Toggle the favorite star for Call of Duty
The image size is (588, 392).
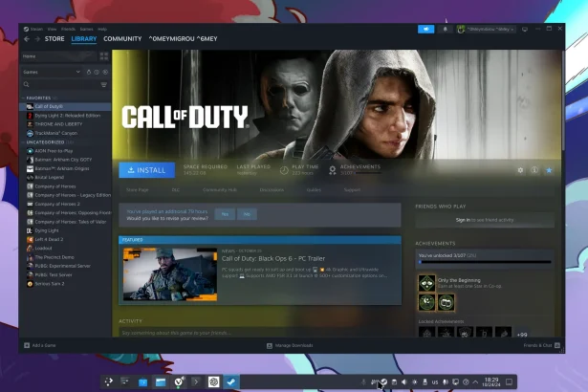coord(549,170)
